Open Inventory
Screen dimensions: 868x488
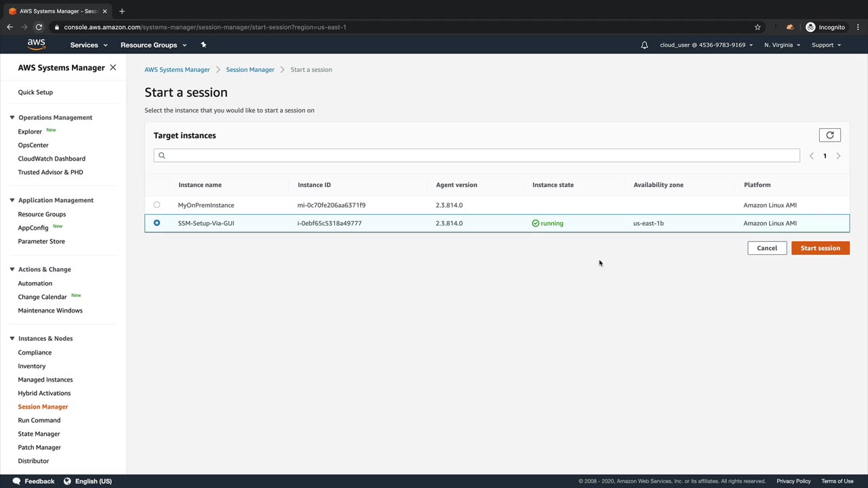point(32,366)
